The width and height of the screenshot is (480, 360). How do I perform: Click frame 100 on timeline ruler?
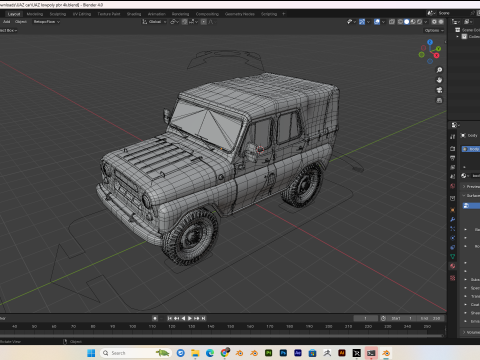(133, 327)
